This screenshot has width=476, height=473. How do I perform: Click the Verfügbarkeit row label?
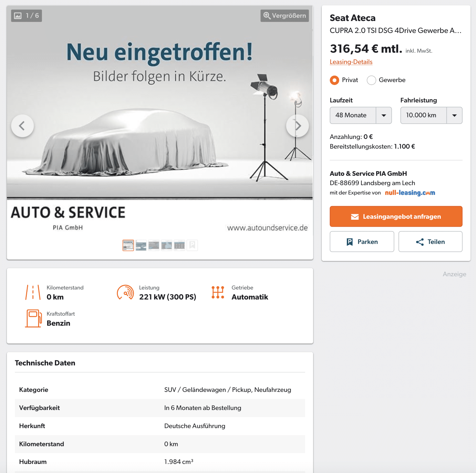(x=39, y=408)
